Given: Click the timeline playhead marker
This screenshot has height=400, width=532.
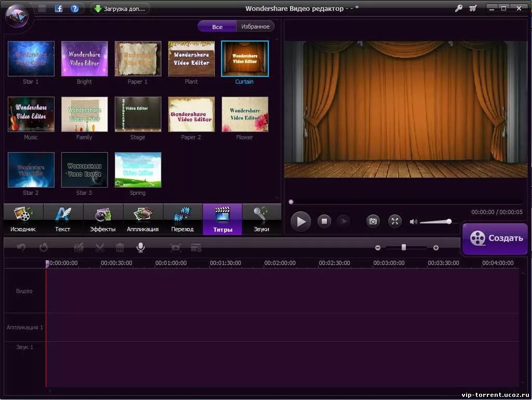Looking at the screenshot, I should [47, 263].
